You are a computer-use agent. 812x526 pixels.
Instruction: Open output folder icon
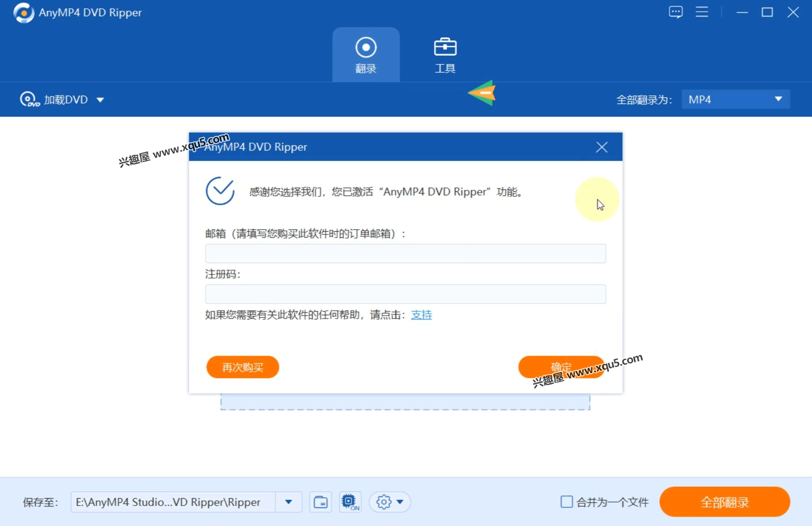click(321, 502)
